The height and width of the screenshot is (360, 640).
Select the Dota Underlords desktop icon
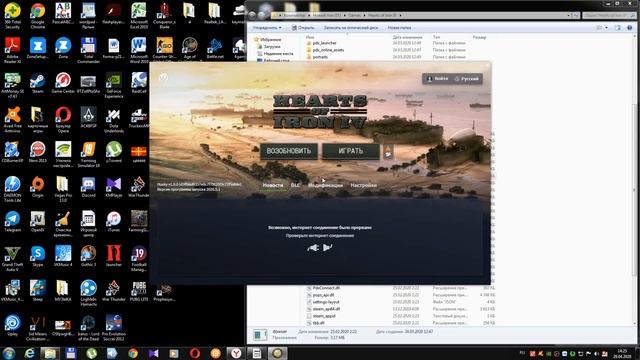(113, 120)
